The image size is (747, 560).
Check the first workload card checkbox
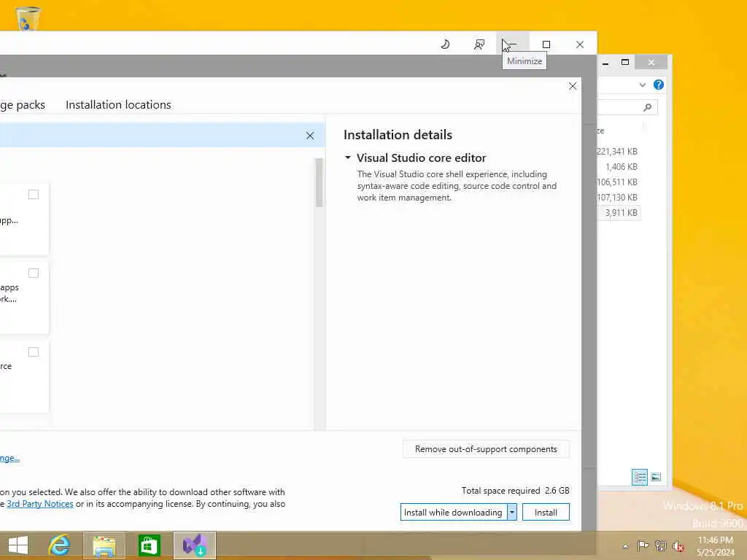pos(34,194)
